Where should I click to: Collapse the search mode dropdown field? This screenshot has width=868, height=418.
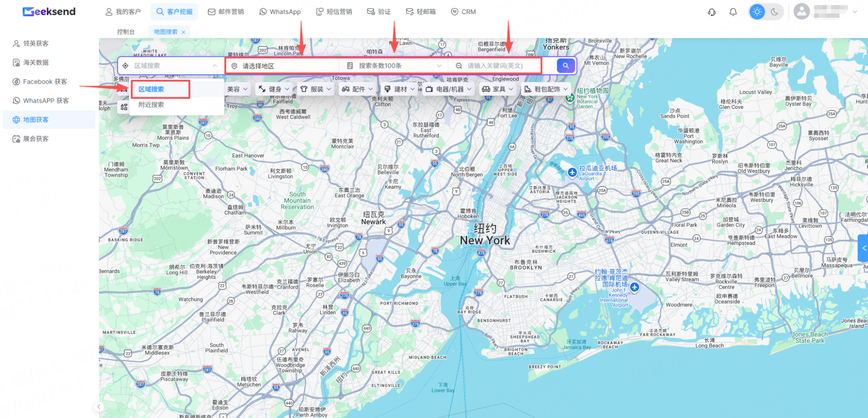pyautogui.click(x=171, y=66)
